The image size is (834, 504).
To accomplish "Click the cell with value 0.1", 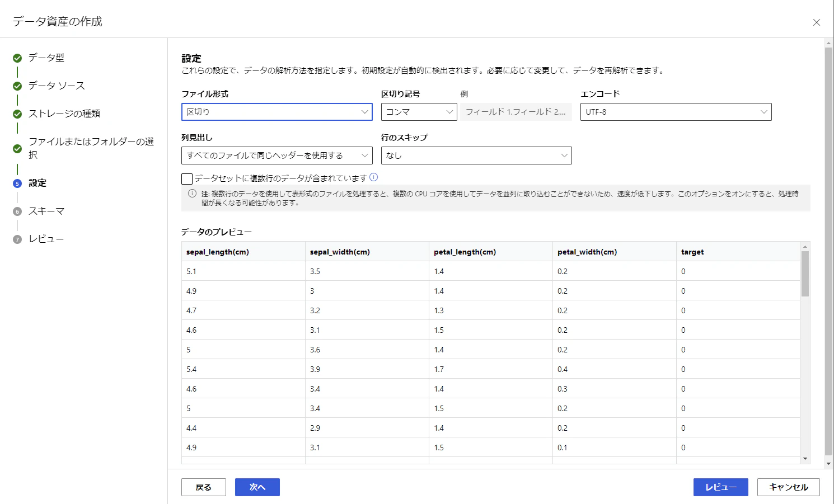I will click(615, 448).
